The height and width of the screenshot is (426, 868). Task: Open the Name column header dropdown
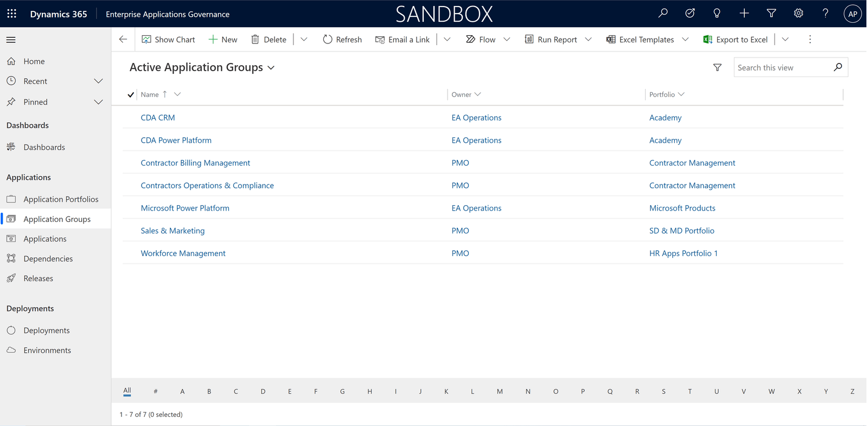coord(177,94)
